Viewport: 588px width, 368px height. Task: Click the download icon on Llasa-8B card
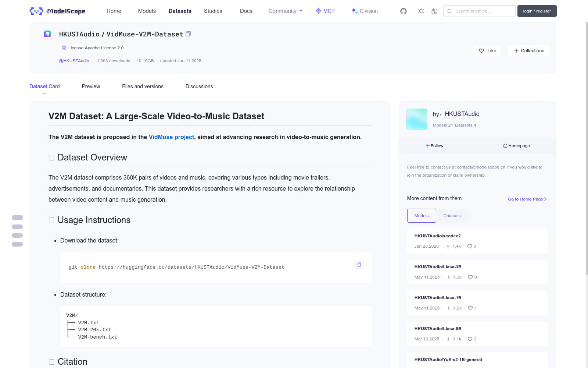pyautogui.click(x=448, y=339)
